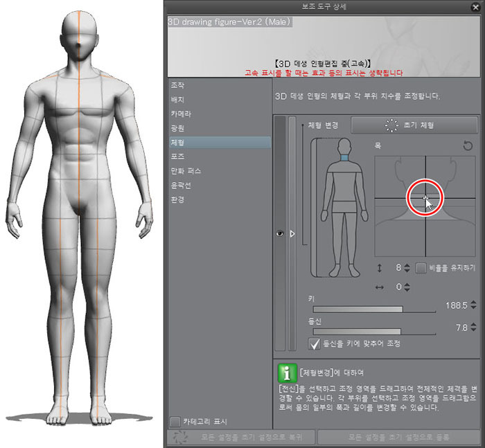Click the green info icon
The width and height of the screenshot is (485, 448).
(287, 373)
